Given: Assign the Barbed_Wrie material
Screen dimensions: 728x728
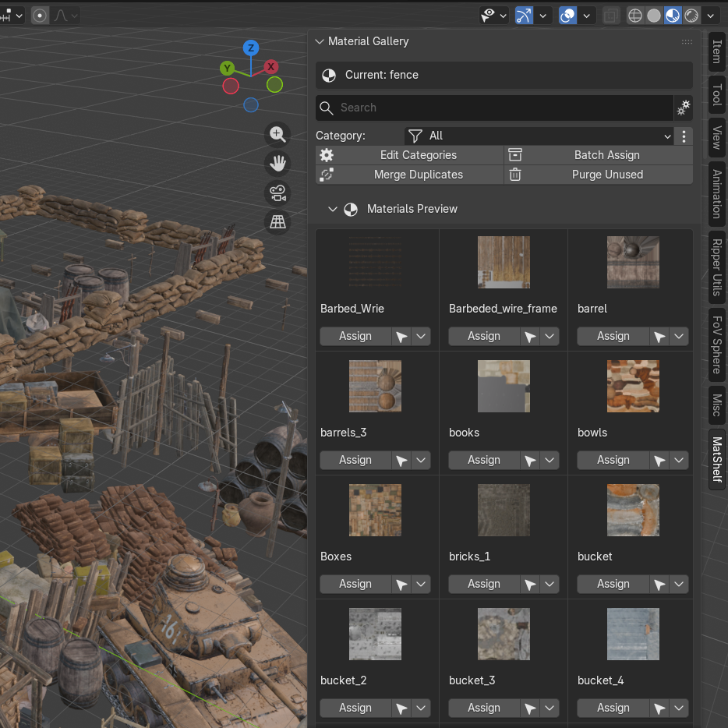Looking at the screenshot, I should 355,336.
